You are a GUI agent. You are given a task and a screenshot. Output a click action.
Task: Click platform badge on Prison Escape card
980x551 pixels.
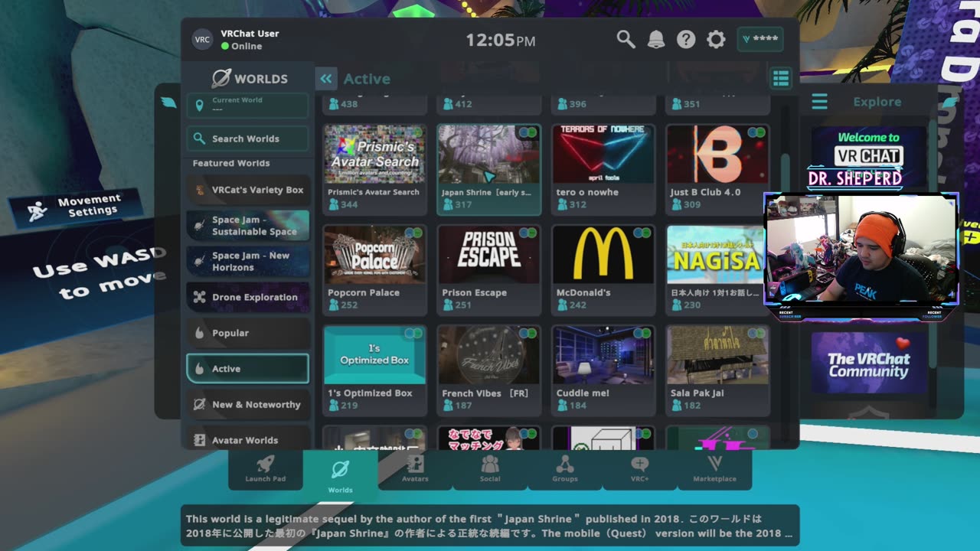528,233
